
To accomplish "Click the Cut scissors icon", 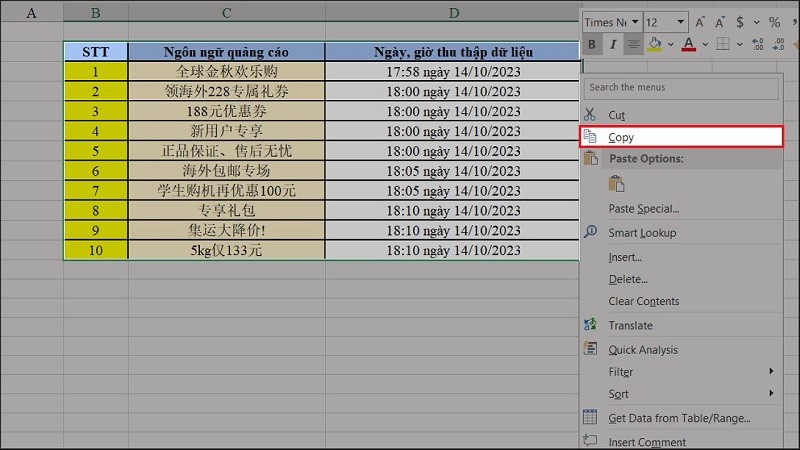I will pos(590,114).
